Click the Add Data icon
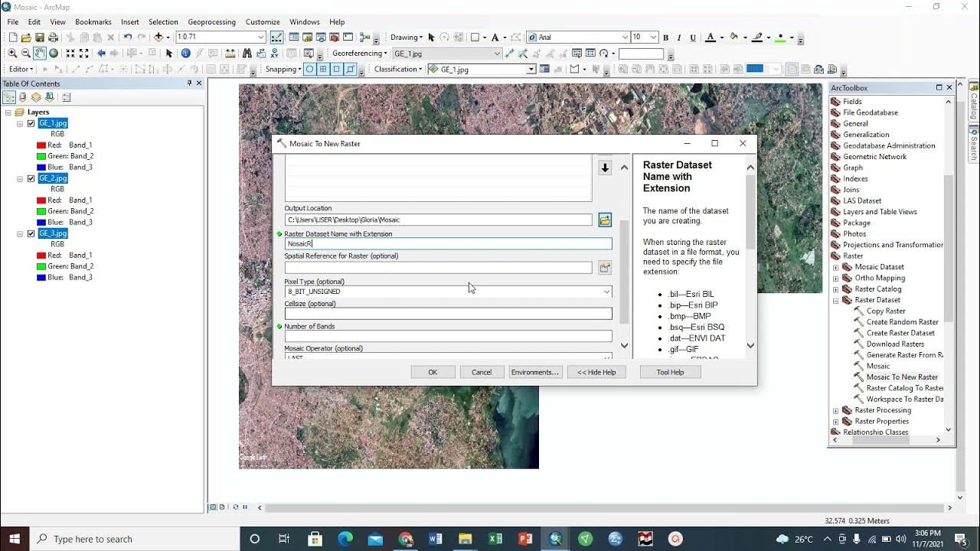The image size is (980, 551). 158,37
